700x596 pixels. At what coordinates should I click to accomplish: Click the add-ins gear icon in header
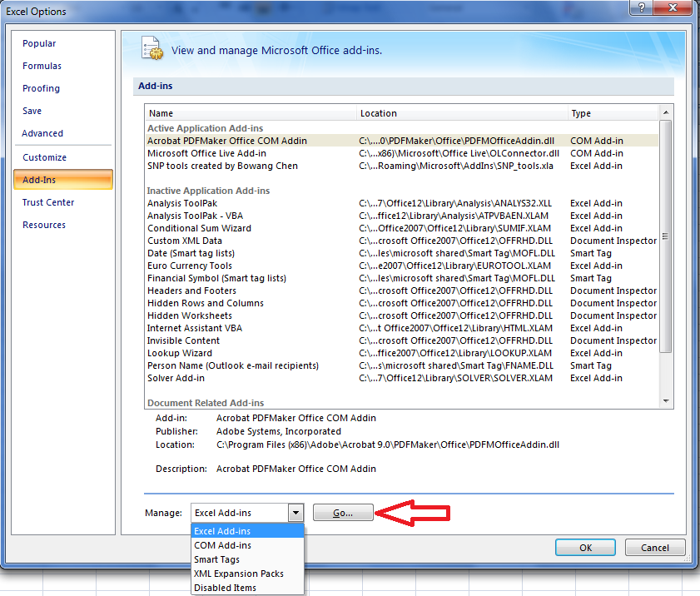pos(151,49)
